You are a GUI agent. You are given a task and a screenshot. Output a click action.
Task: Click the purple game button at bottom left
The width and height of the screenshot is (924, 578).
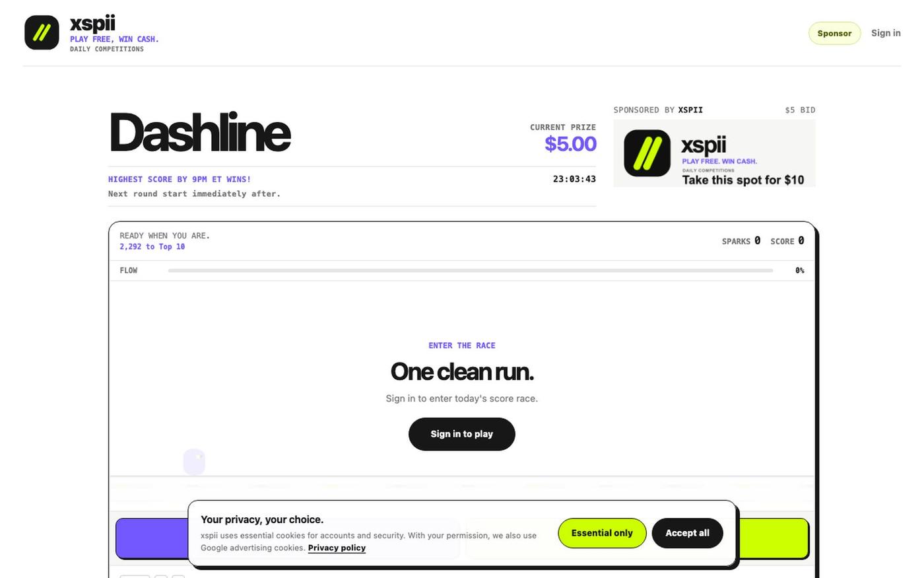[x=152, y=538]
